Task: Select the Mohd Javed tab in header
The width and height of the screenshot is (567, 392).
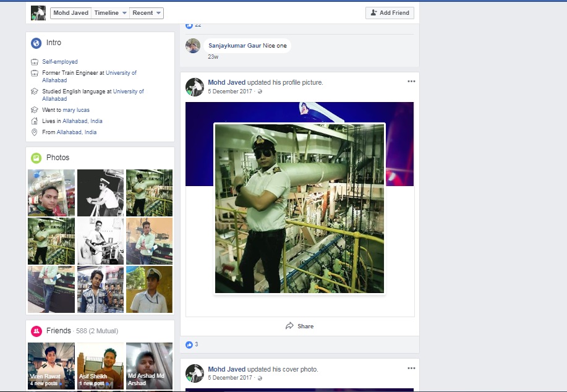Action: (70, 12)
